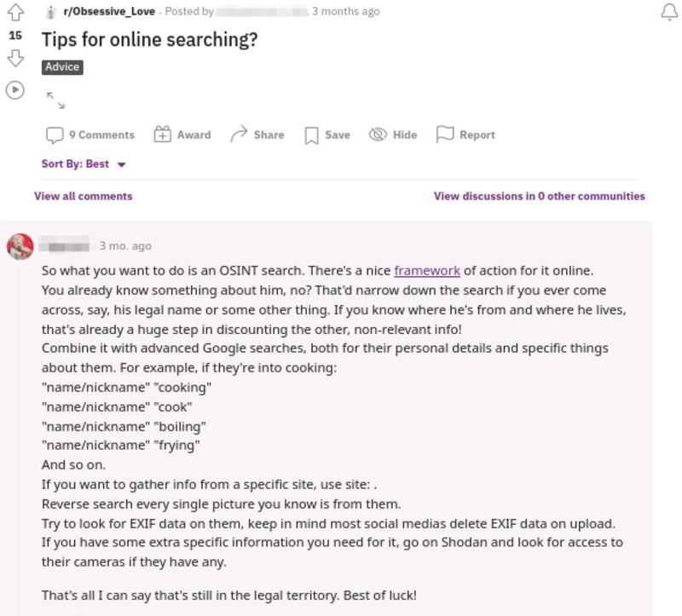This screenshot has height=616, width=682.
Task: Click the commenter's avatar image
Action: pos(20,246)
